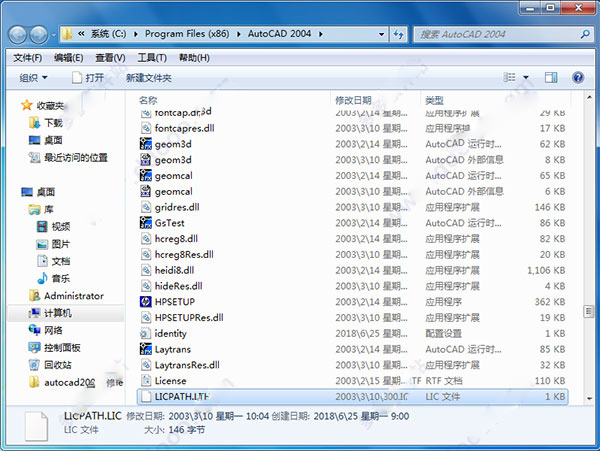Viewport: 600px width, 451px height.
Task: Click the file list vertical scrollbar thumb
Action: (589, 311)
